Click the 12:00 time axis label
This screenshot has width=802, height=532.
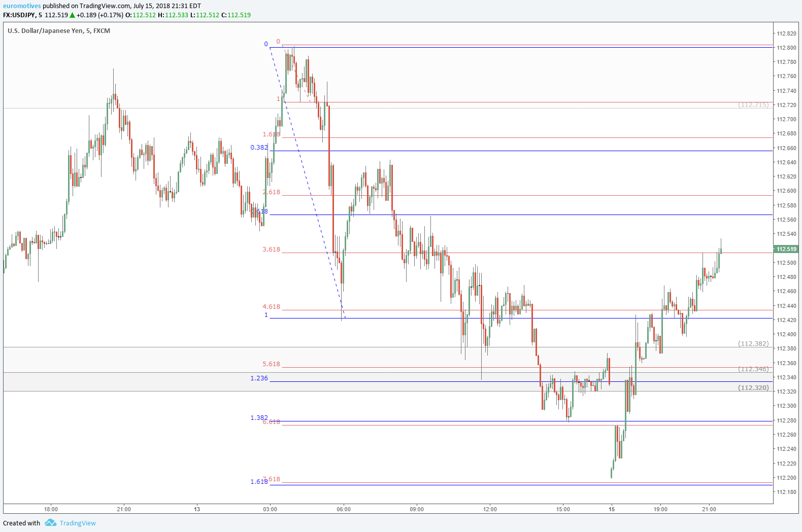[x=490, y=509]
